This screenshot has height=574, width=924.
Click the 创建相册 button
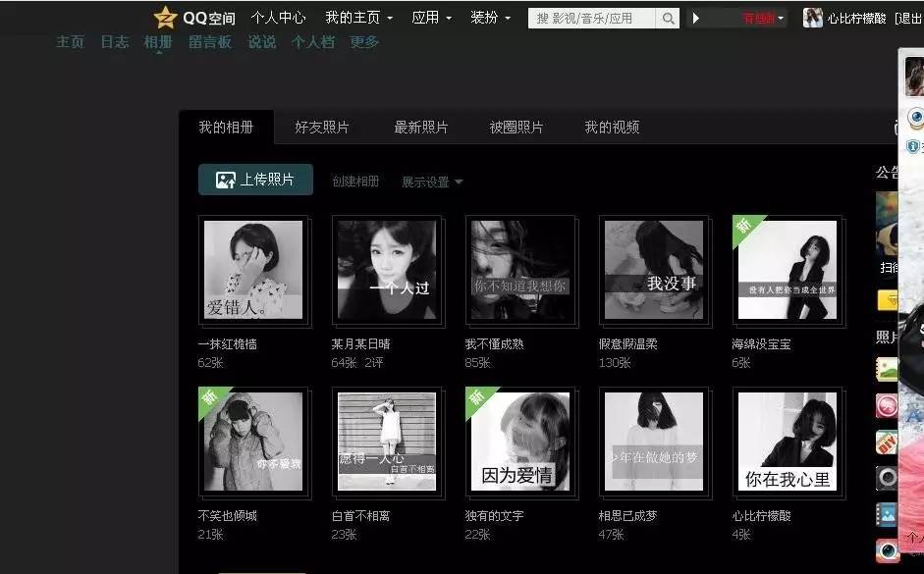point(355,181)
